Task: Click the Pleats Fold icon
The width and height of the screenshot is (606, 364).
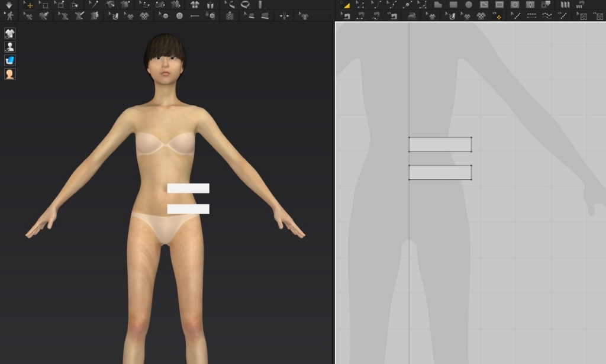Action: click(565, 5)
